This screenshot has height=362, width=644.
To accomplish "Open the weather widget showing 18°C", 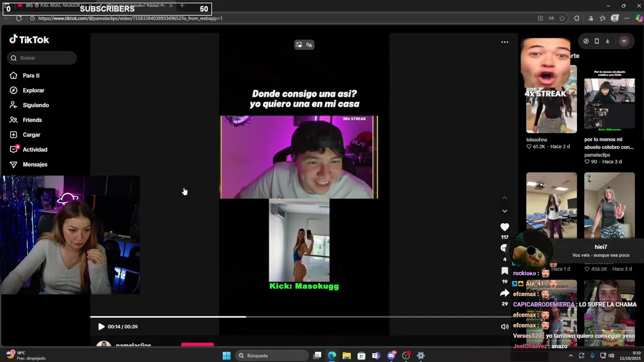I will click(x=25, y=355).
